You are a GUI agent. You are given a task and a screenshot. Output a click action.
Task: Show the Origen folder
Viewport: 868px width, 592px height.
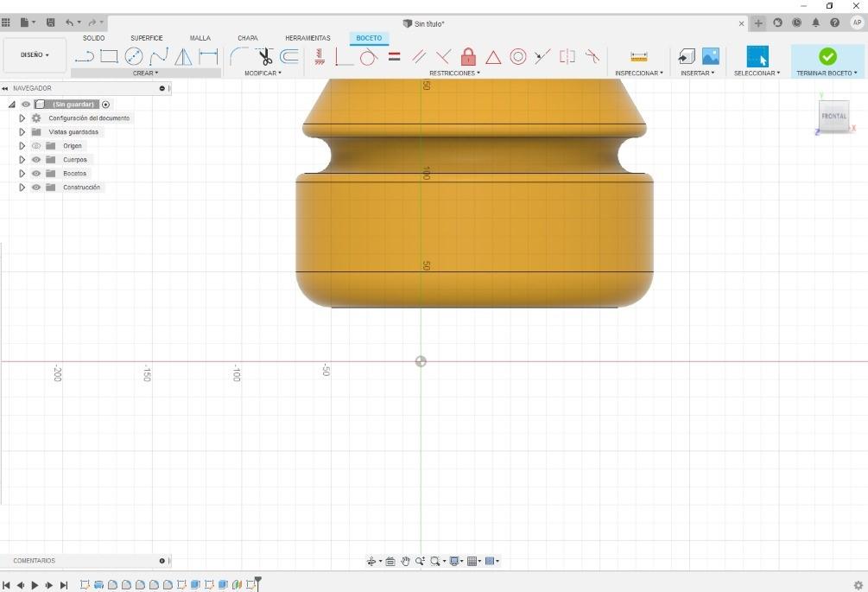point(36,146)
